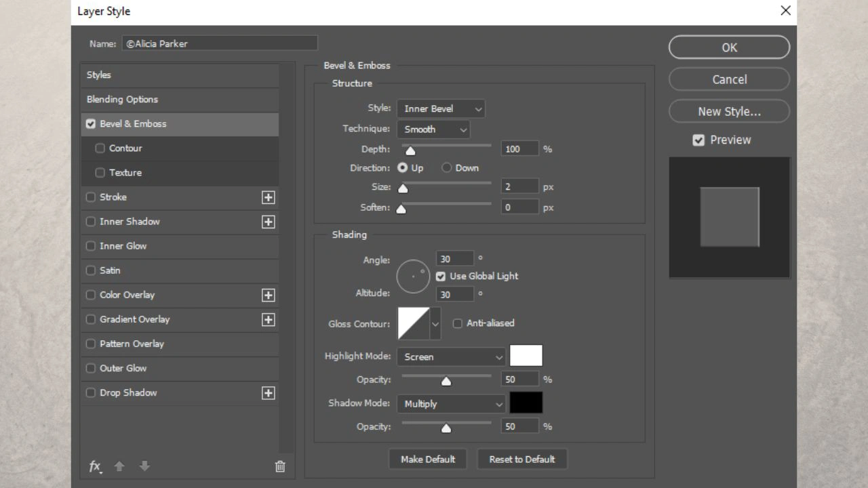Enable the Texture checkbox
Image resolution: width=868 pixels, height=488 pixels.
click(100, 173)
